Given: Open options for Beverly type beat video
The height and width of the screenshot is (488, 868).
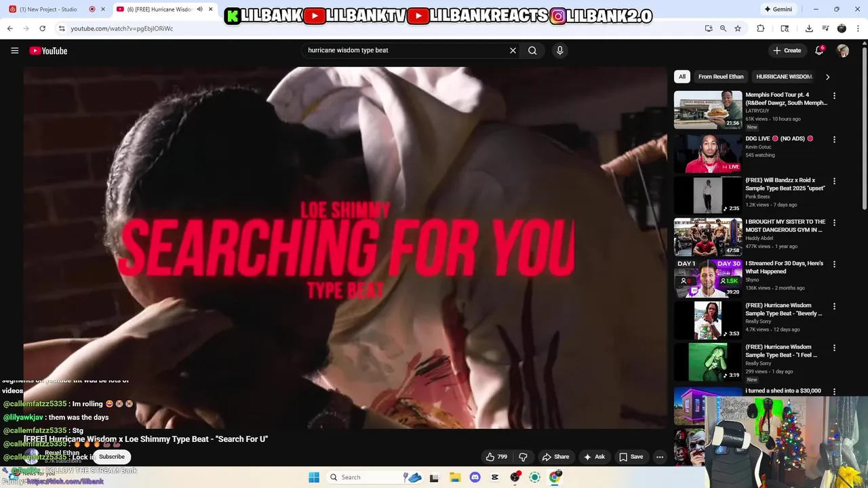Looking at the screenshot, I should coord(834,306).
